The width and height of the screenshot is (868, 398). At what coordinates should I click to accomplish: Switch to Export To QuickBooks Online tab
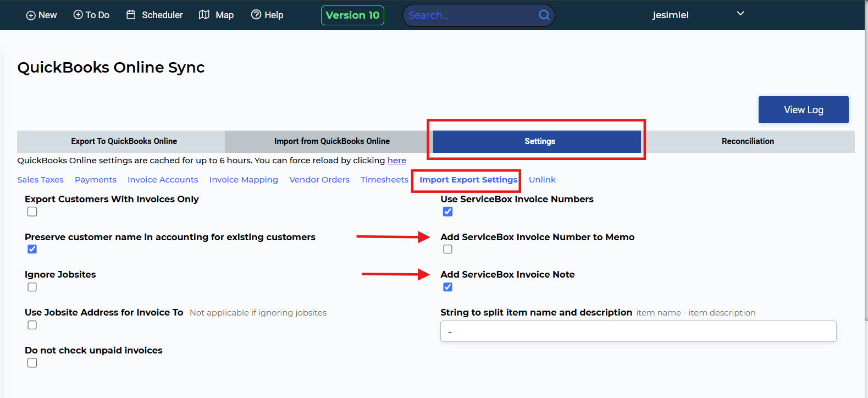click(x=121, y=141)
